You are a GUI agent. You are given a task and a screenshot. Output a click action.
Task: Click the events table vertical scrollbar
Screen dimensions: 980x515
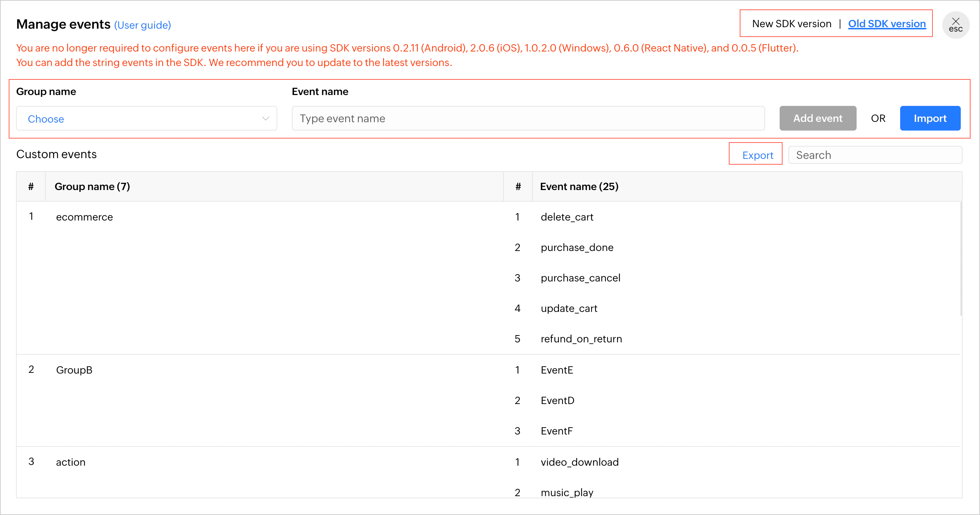pos(961,259)
